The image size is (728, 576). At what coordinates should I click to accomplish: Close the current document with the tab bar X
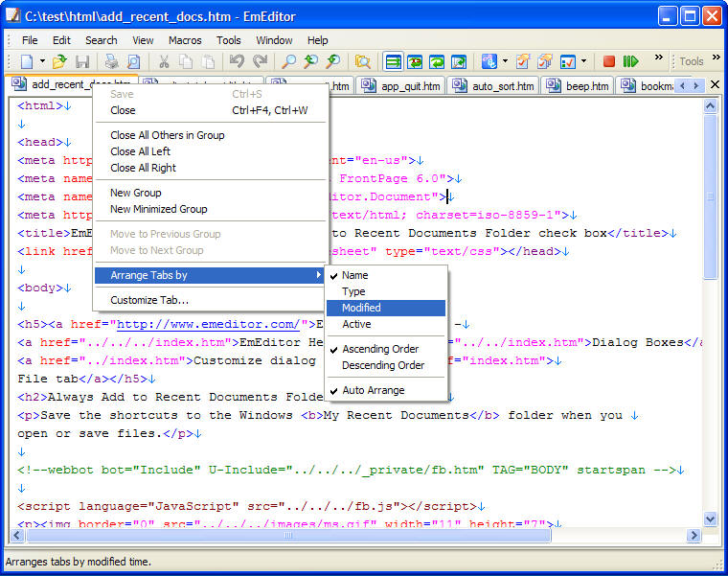[715, 84]
